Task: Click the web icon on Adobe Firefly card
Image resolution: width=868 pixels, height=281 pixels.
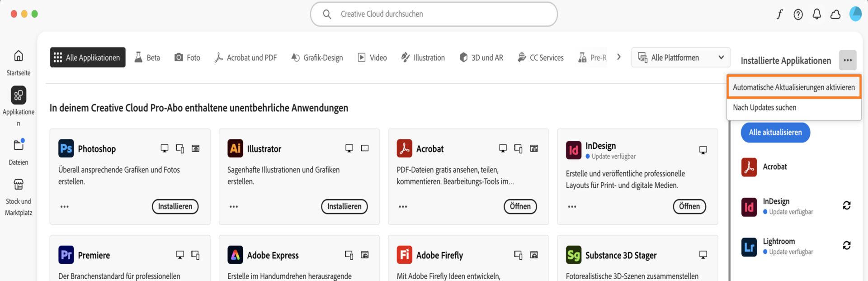Action: [534, 255]
